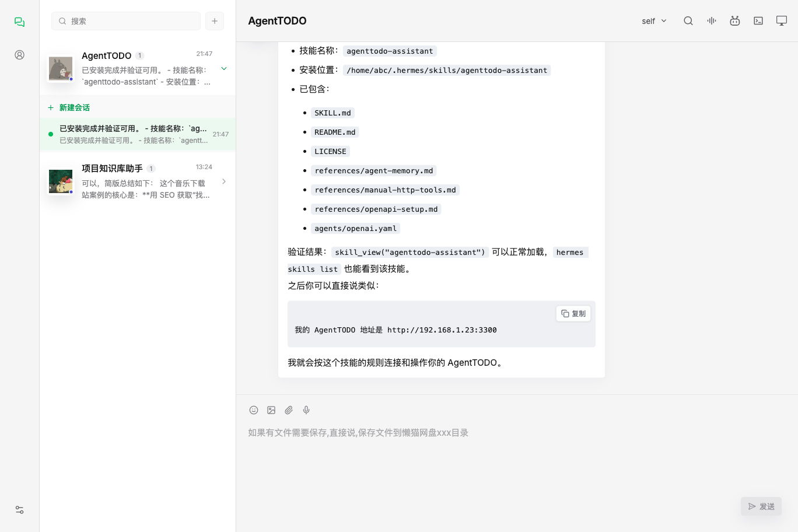Click the search magnifier icon in header
Screen dimensions: 798x532
point(688,21)
